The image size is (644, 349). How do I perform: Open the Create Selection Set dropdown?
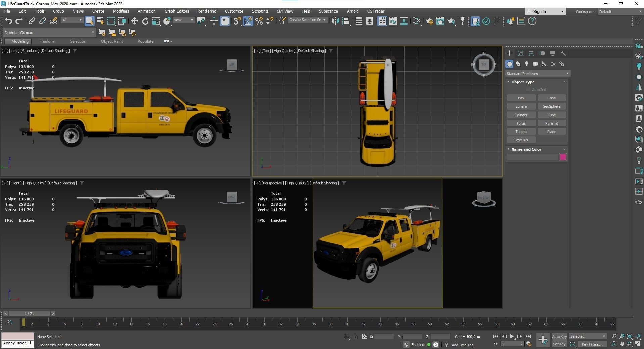point(308,20)
